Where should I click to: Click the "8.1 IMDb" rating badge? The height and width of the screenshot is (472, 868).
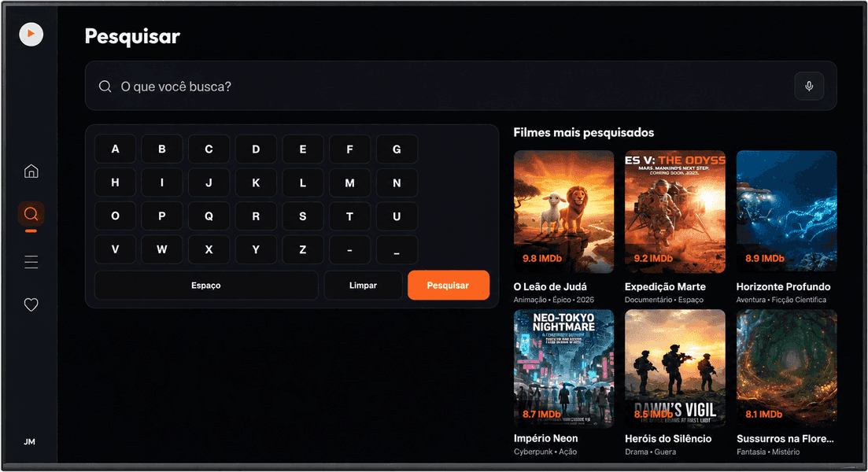click(764, 414)
